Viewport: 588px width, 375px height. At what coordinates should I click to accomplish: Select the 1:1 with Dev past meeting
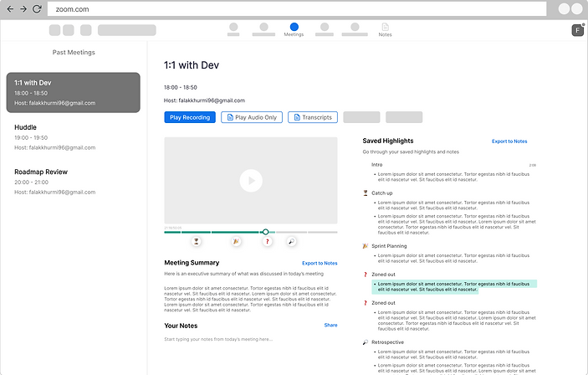pyautogui.click(x=73, y=92)
